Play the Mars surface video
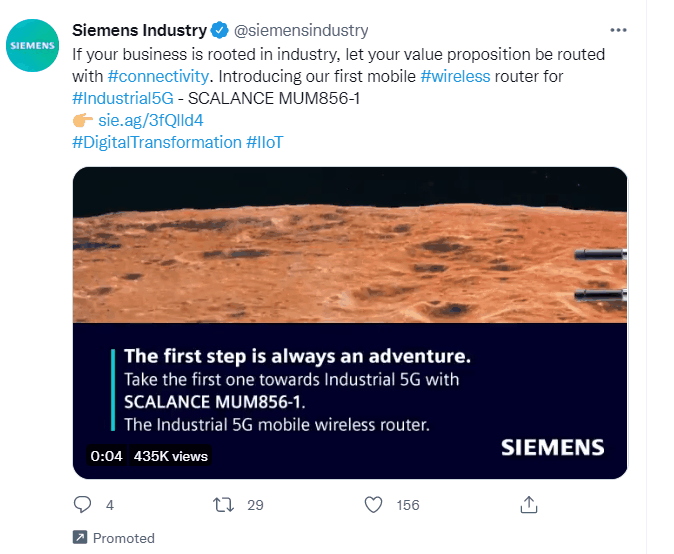The height and width of the screenshot is (554, 674). click(350, 250)
